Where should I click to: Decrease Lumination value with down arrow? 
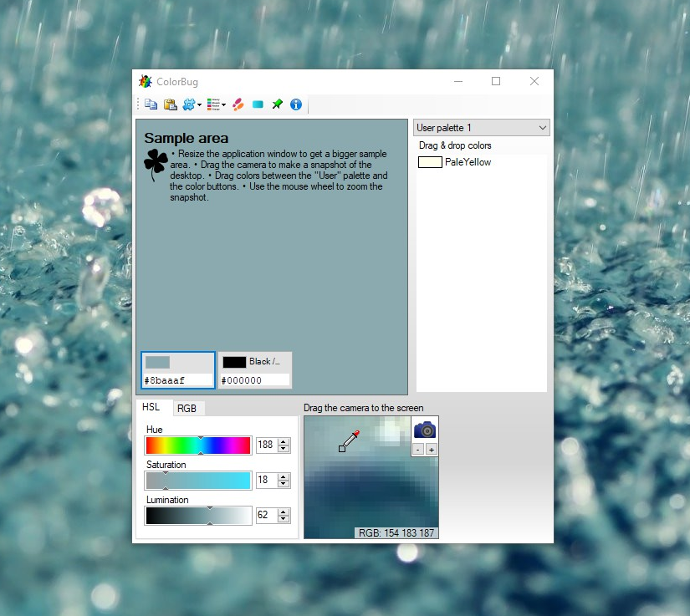[284, 519]
